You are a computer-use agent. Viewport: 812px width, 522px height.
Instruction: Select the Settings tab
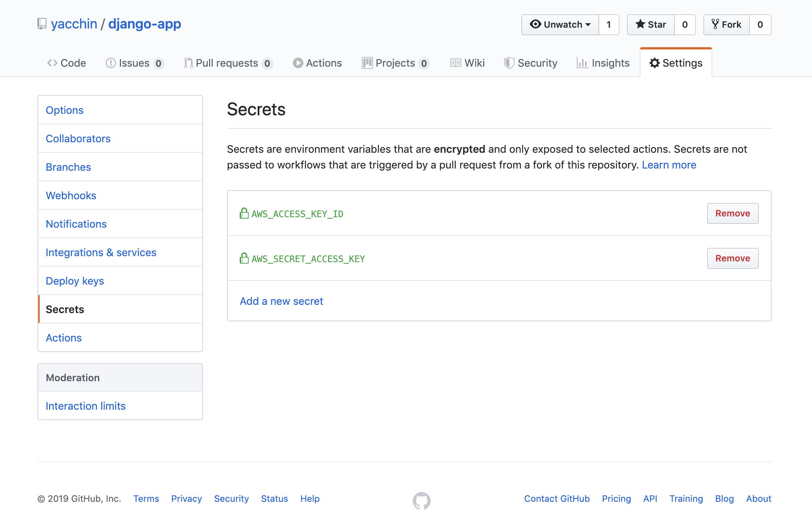676,63
